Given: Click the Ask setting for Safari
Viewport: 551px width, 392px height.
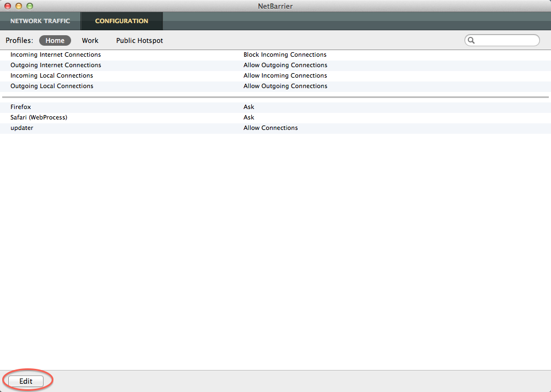Looking at the screenshot, I should coord(249,118).
